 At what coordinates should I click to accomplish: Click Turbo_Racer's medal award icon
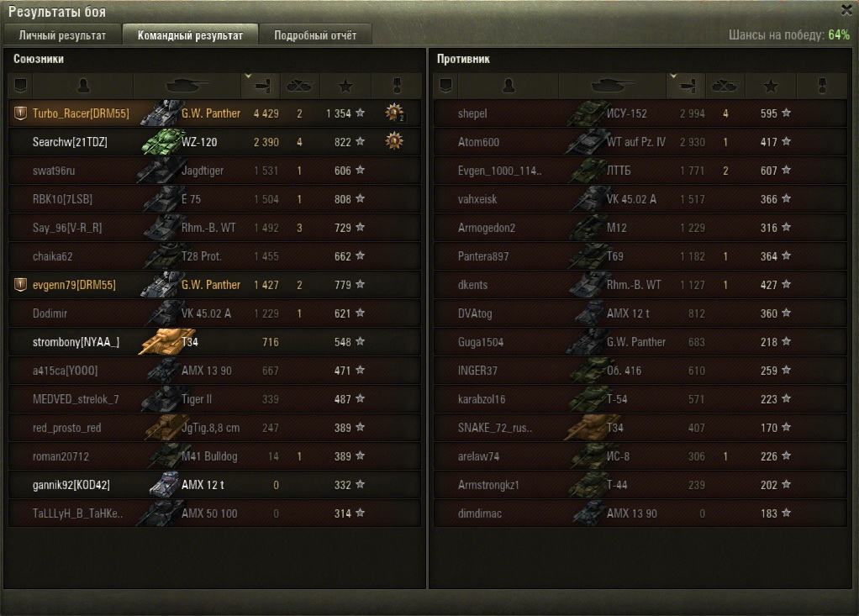coord(394,113)
